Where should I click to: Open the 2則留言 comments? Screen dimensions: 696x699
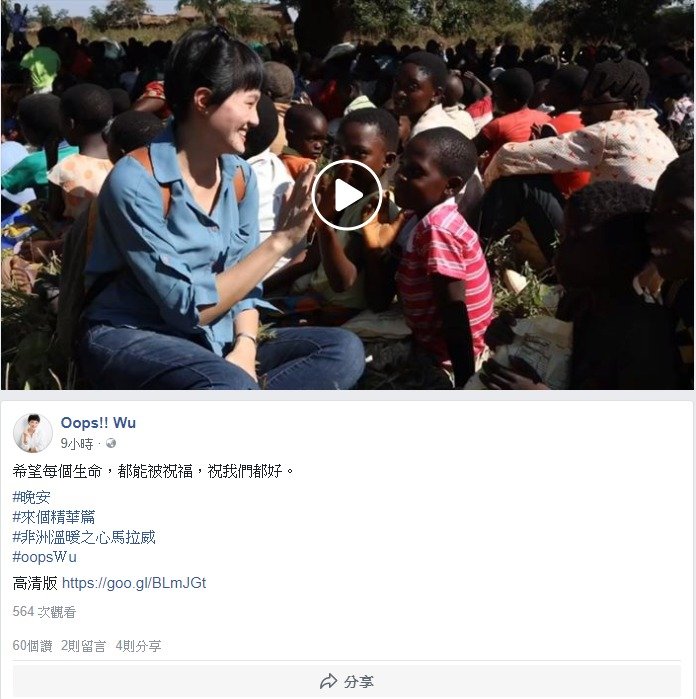(83, 646)
